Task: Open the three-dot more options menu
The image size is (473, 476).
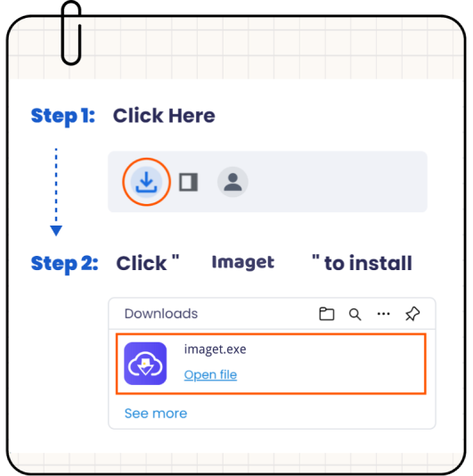Action: point(384,314)
